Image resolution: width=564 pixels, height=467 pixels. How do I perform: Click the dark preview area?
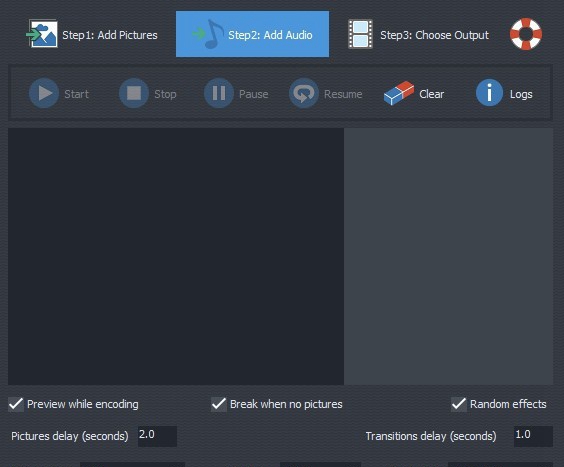coord(176,257)
